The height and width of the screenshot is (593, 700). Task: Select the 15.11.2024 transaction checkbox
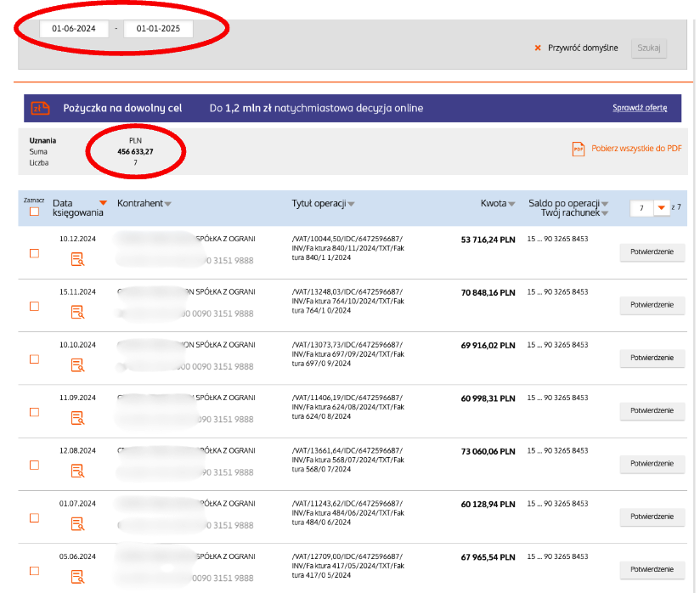34,307
